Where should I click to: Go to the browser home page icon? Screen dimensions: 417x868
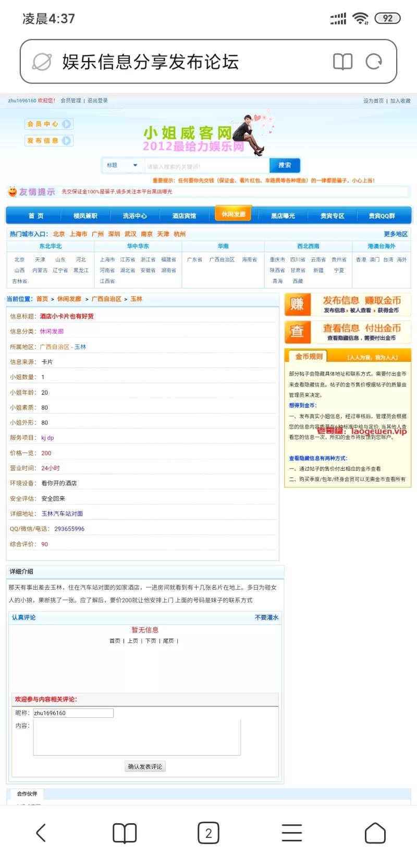tap(375, 833)
